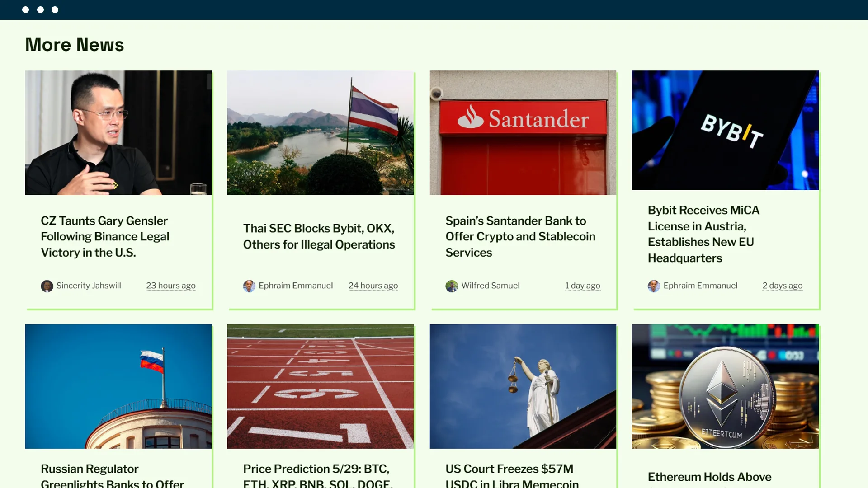The image size is (868, 488).
Task: Open the CZ Binance photo thumbnail
Action: [x=118, y=133]
